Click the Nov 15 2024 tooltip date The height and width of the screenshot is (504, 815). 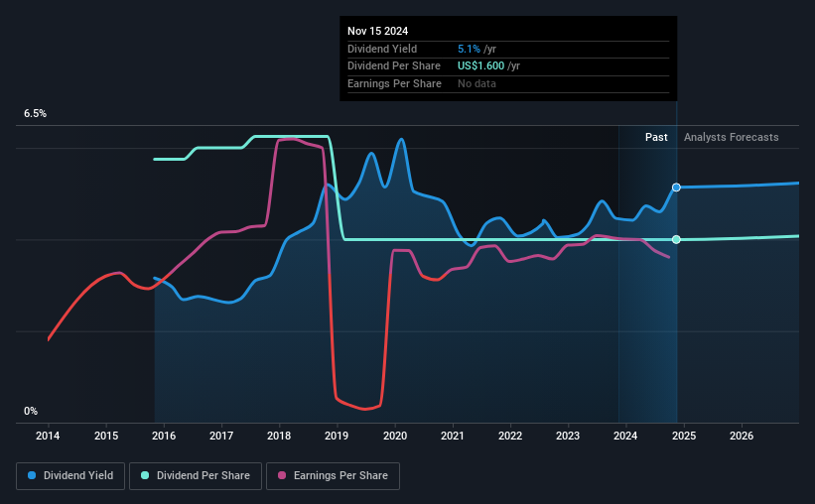[378, 31]
